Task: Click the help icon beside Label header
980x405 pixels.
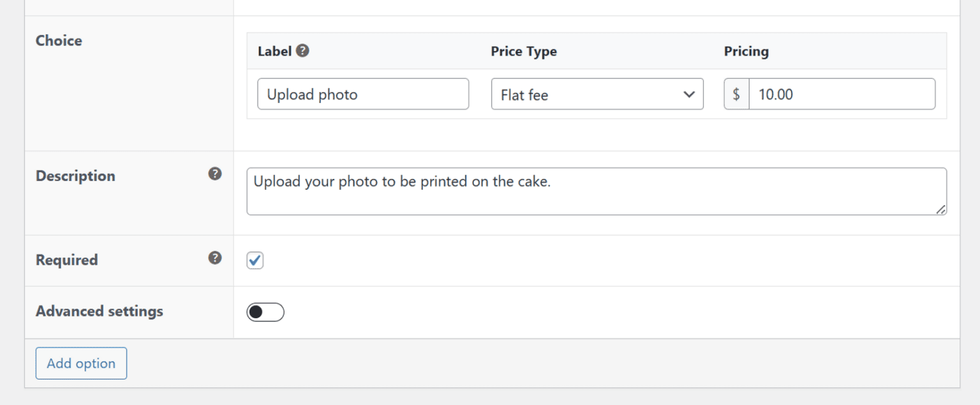Action: [x=301, y=50]
